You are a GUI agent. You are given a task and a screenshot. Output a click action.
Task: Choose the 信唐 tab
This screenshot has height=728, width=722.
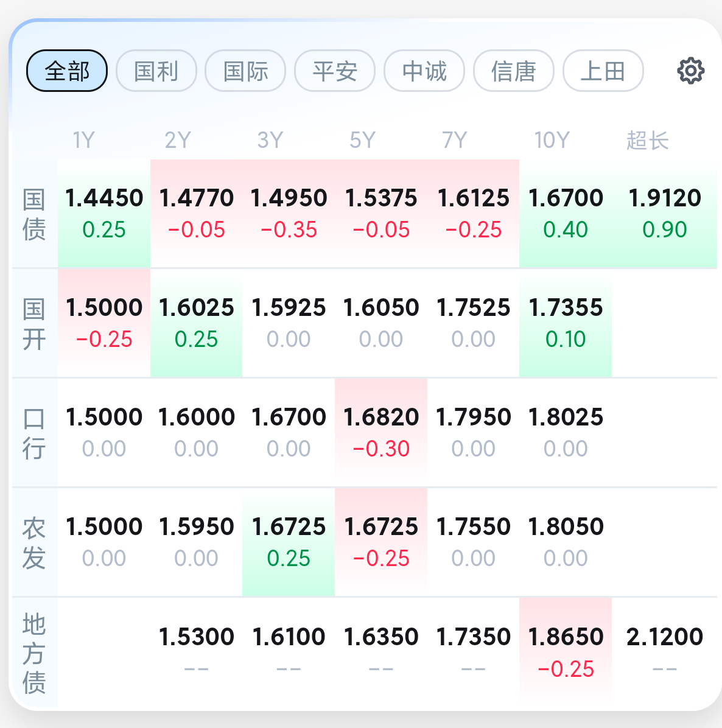(514, 71)
